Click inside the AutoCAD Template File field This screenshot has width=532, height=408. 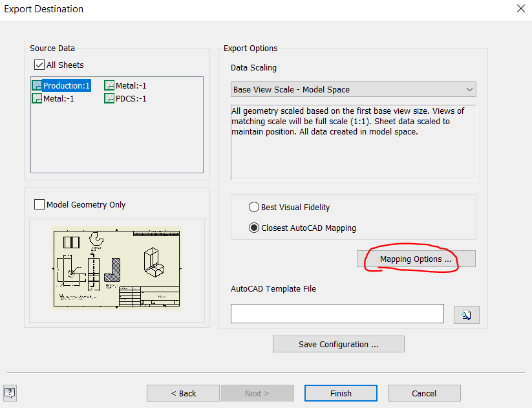(337, 314)
